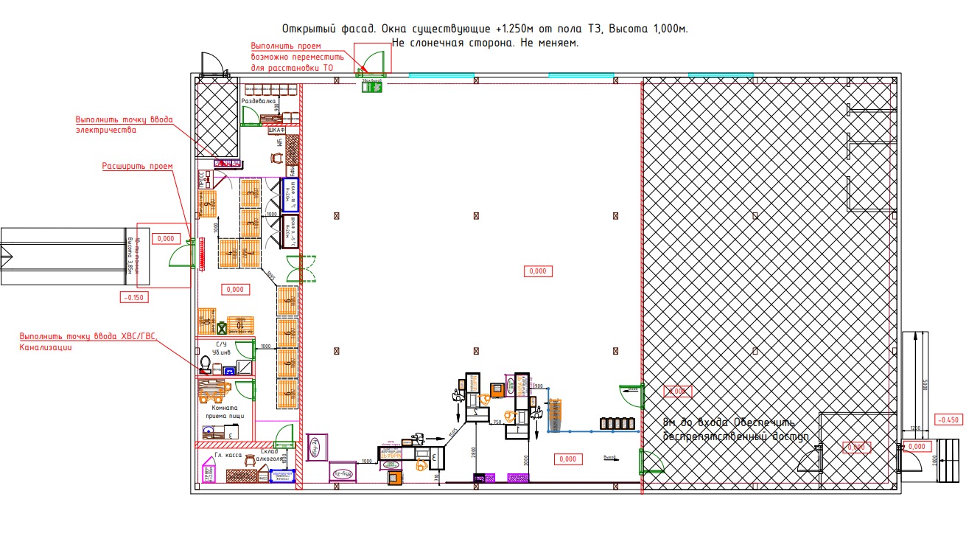Select the Бзу-2 unit beside Склад алкоголя

(x=318, y=446)
